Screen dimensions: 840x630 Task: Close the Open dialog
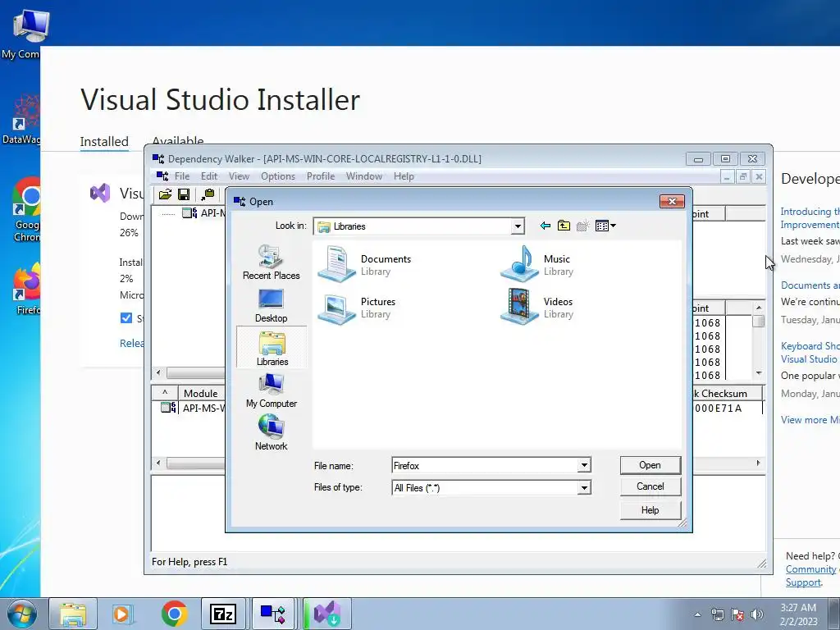[672, 201]
